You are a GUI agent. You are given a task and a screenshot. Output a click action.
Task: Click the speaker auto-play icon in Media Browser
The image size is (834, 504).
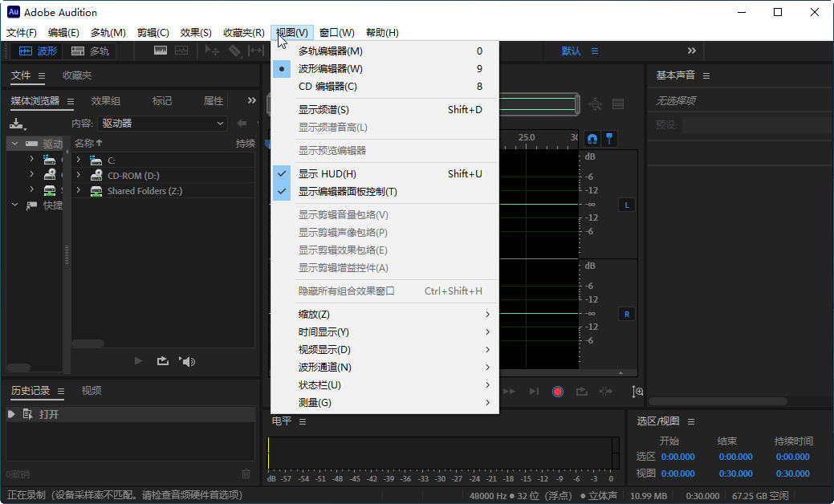(x=187, y=361)
